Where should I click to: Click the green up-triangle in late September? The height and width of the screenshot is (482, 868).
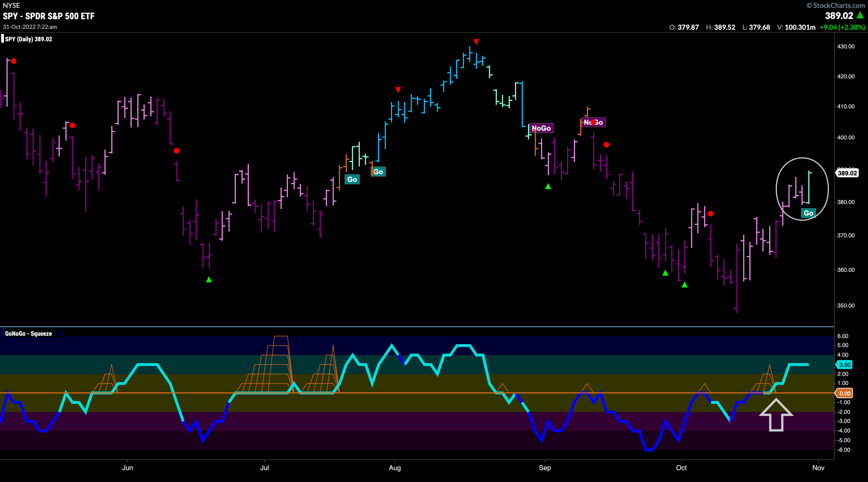click(x=665, y=273)
